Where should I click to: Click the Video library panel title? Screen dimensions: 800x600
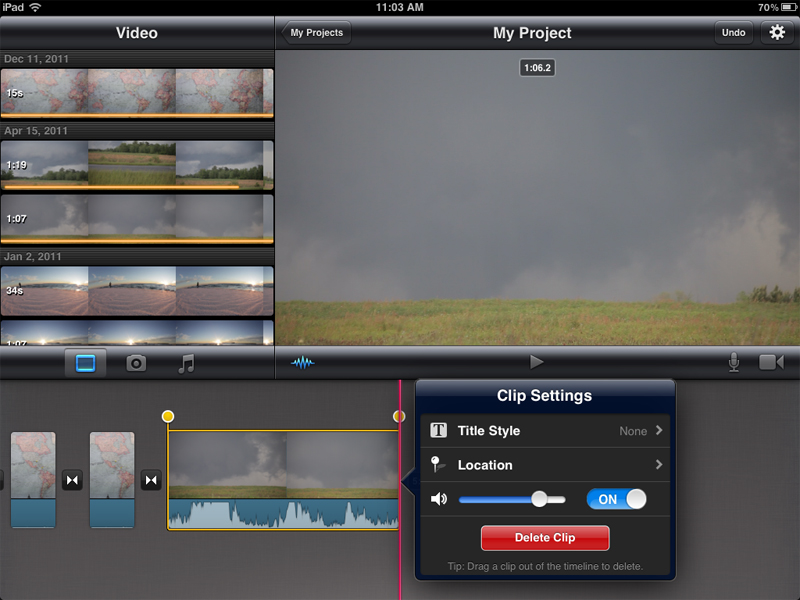(137, 33)
